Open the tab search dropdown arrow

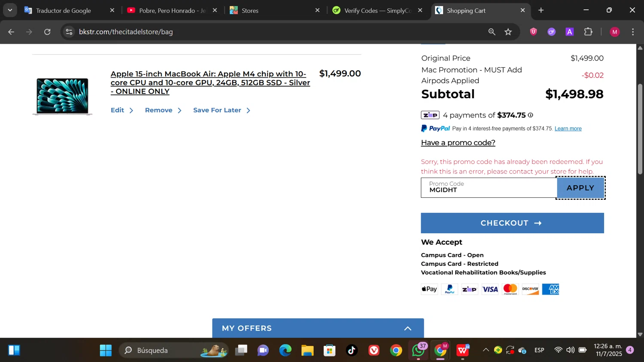pyautogui.click(x=10, y=10)
